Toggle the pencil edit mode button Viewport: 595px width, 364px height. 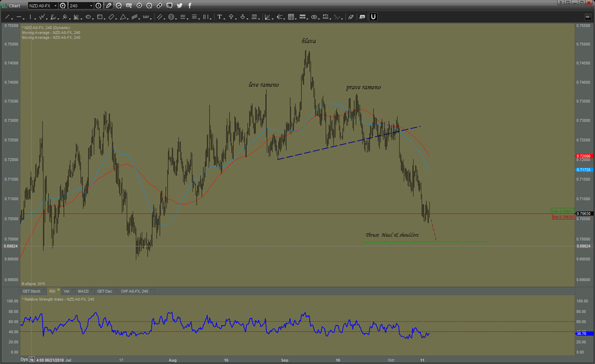pos(109,5)
